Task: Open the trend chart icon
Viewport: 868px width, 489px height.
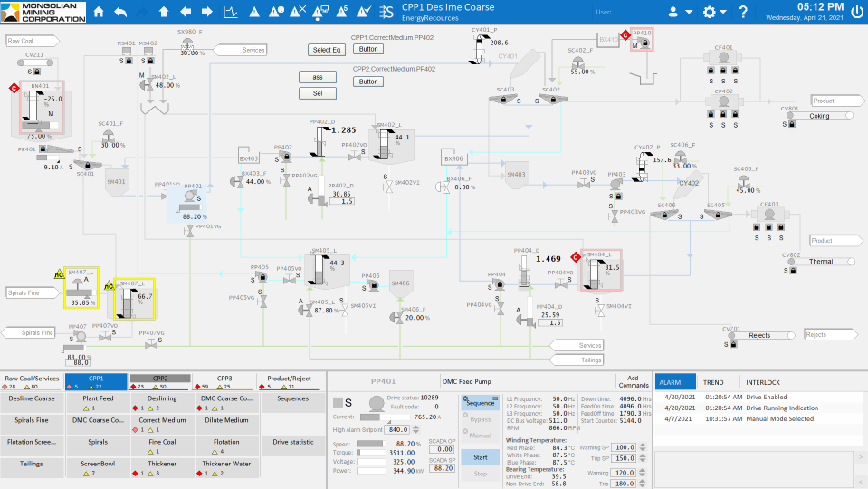Action: [x=230, y=12]
